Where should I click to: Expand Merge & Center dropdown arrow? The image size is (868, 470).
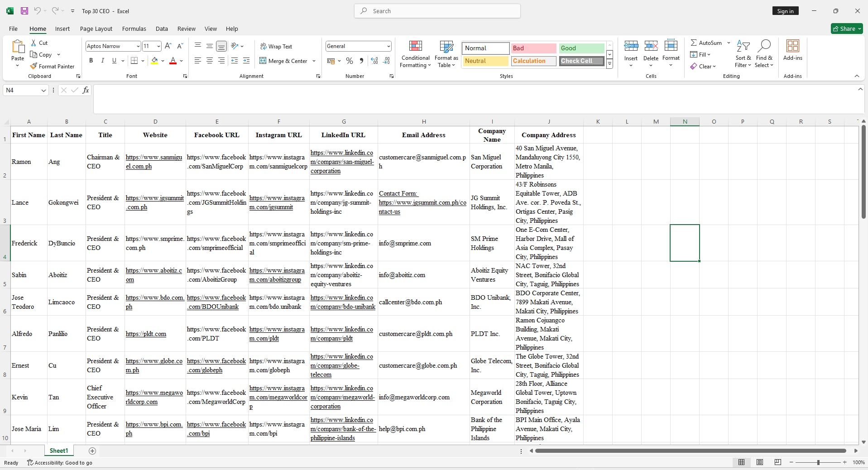pyautogui.click(x=314, y=61)
